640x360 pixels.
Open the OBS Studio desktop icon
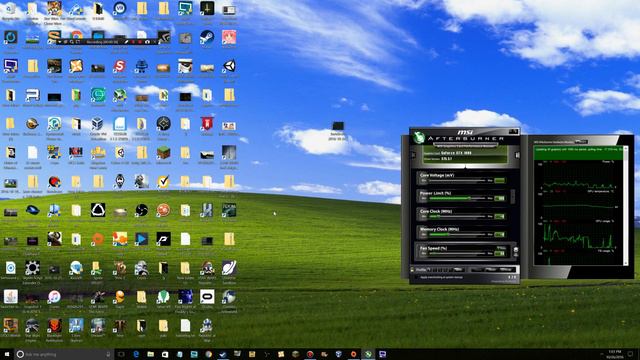point(142,210)
